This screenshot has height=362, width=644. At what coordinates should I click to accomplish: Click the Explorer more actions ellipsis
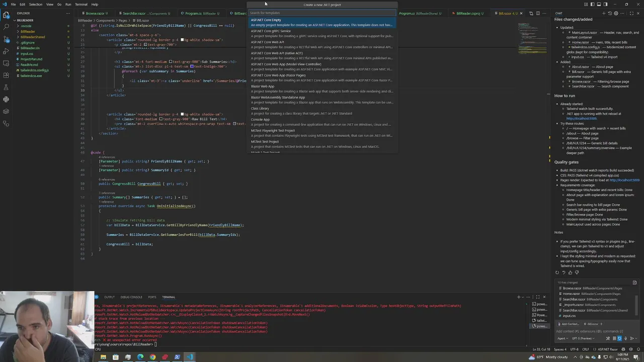(x=68, y=13)
